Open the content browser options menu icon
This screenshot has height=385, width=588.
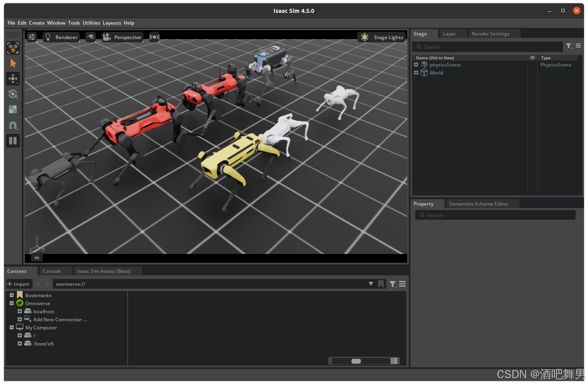402,284
